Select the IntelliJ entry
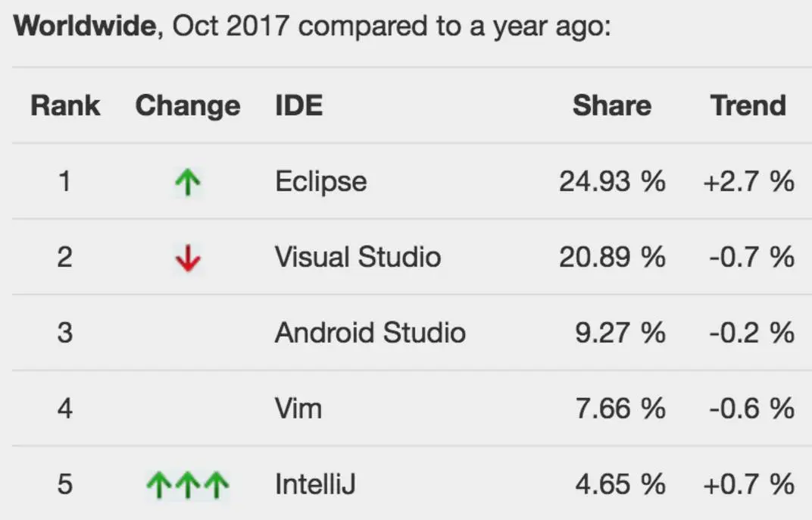This screenshot has height=520, width=812. 314,484
